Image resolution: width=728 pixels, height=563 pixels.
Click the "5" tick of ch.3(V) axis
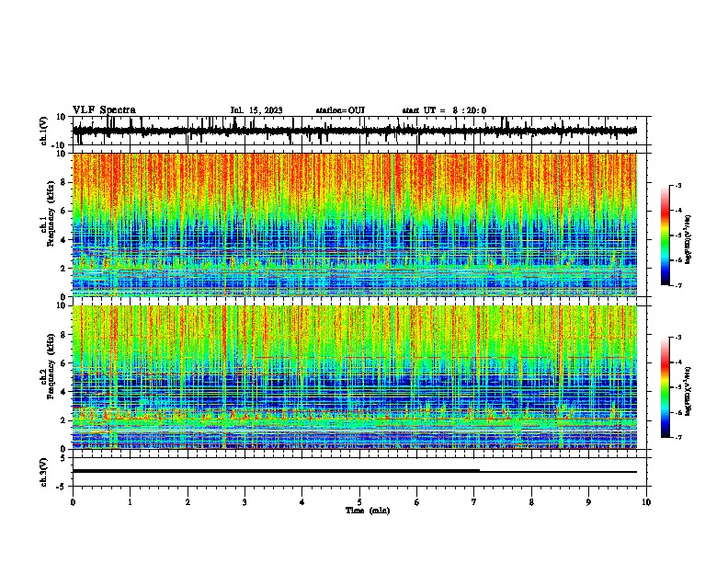[x=64, y=458]
